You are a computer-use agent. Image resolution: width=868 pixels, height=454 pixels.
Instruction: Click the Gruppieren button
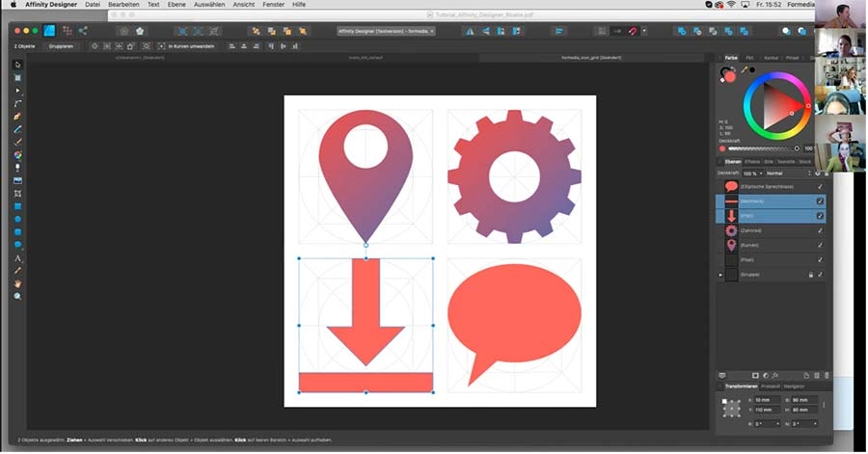pos(61,45)
